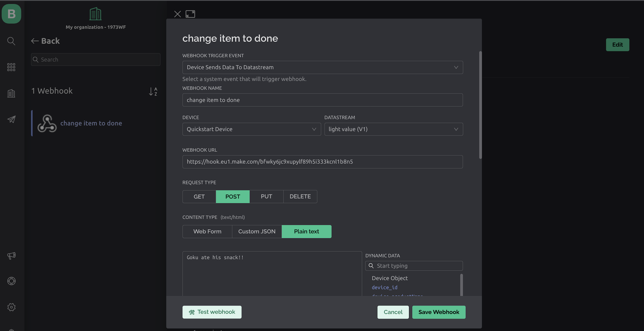The width and height of the screenshot is (644, 331).
Task: Click the Webhook URL field
Action: pos(323,162)
